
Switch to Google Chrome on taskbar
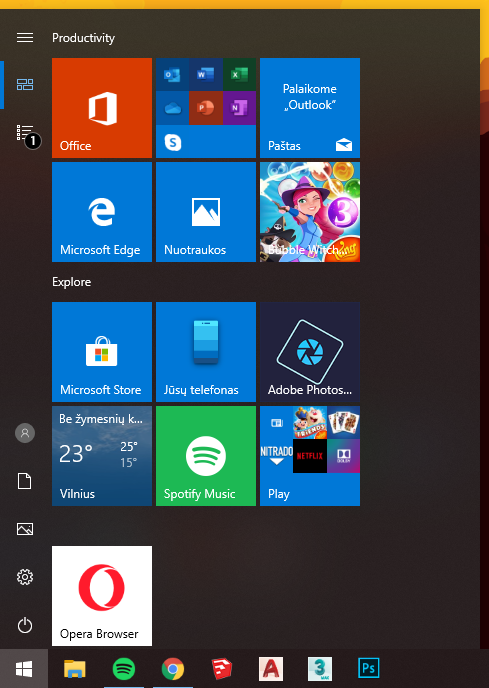pos(173,669)
